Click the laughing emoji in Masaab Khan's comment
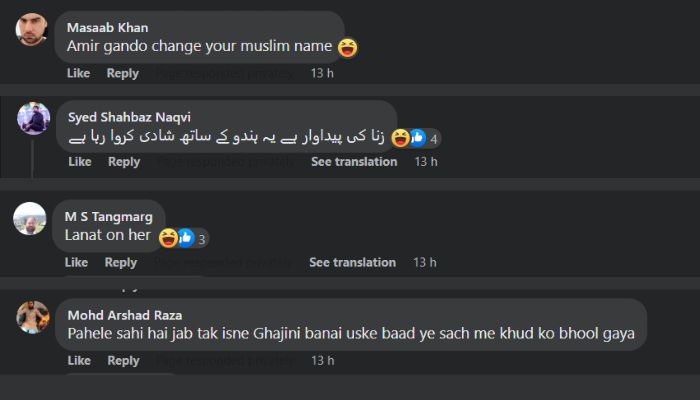This screenshot has height=400, width=700. click(348, 47)
